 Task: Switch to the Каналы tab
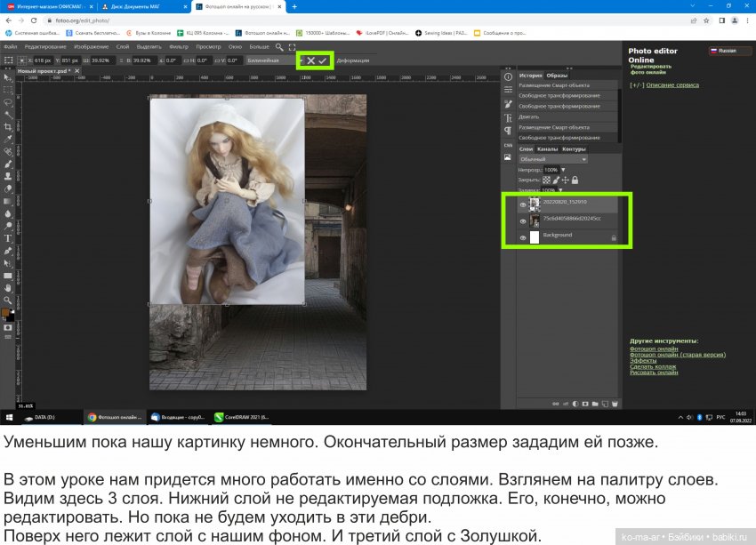pos(547,148)
